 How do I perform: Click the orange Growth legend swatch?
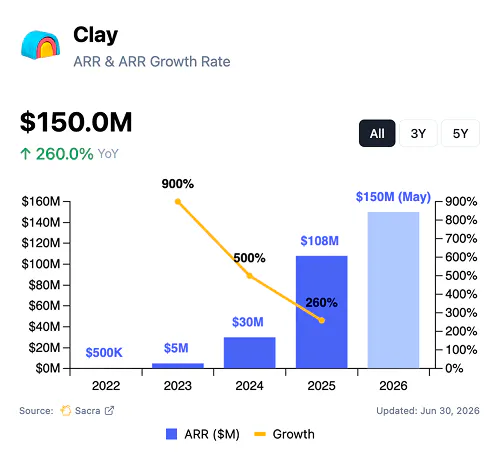[x=260, y=434]
